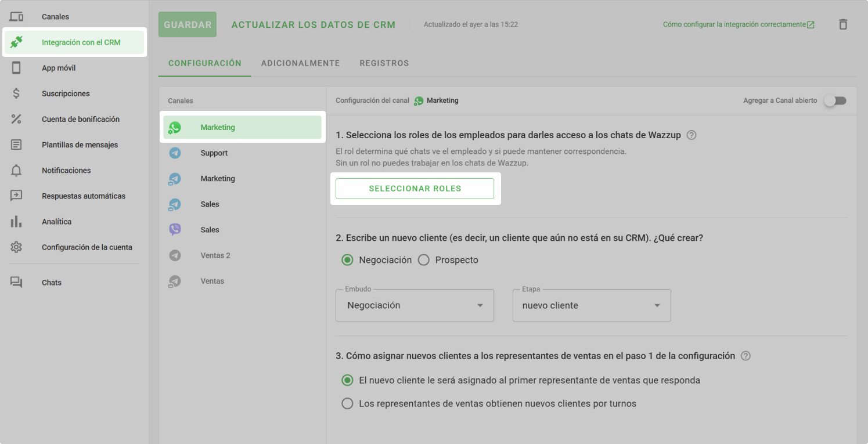This screenshot has height=444, width=868.
Task: Select the Support channel row
Action: coord(242,153)
